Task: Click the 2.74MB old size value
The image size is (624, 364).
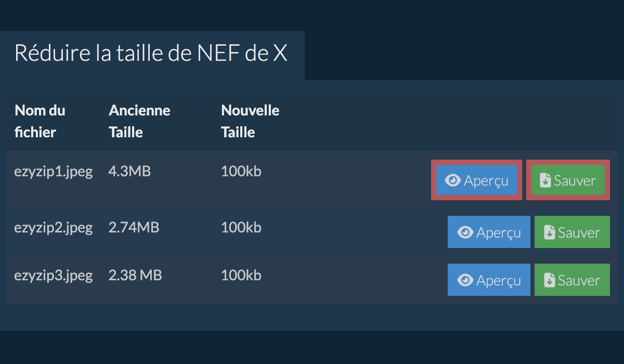Action: 134,227
